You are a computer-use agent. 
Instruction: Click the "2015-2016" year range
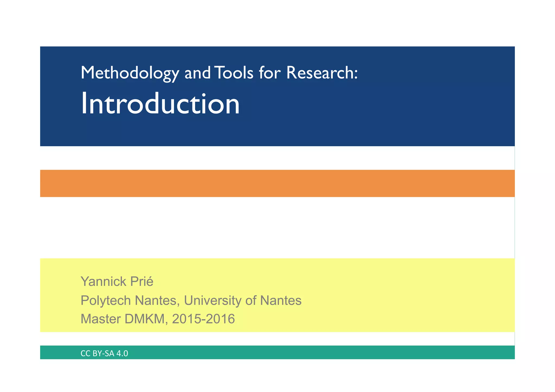(203, 319)
